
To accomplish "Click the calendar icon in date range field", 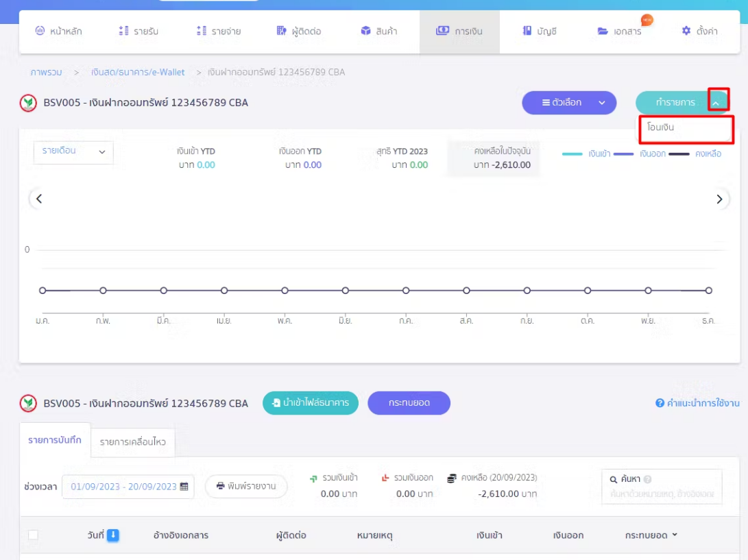I will click(x=184, y=487).
